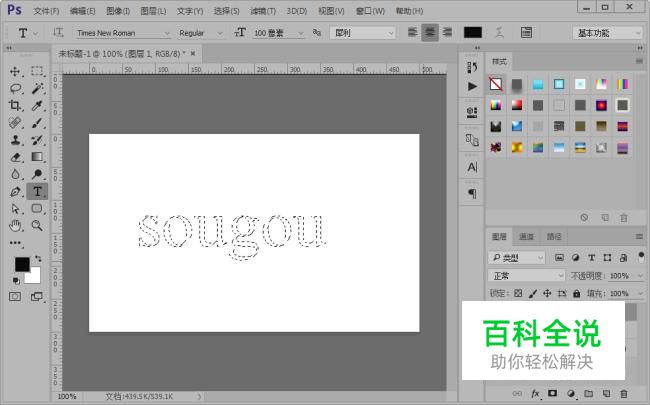Select the Eyedropper tool
Image resolution: width=650 pixels, height=405 pixels.
click(x=37, y=105)
